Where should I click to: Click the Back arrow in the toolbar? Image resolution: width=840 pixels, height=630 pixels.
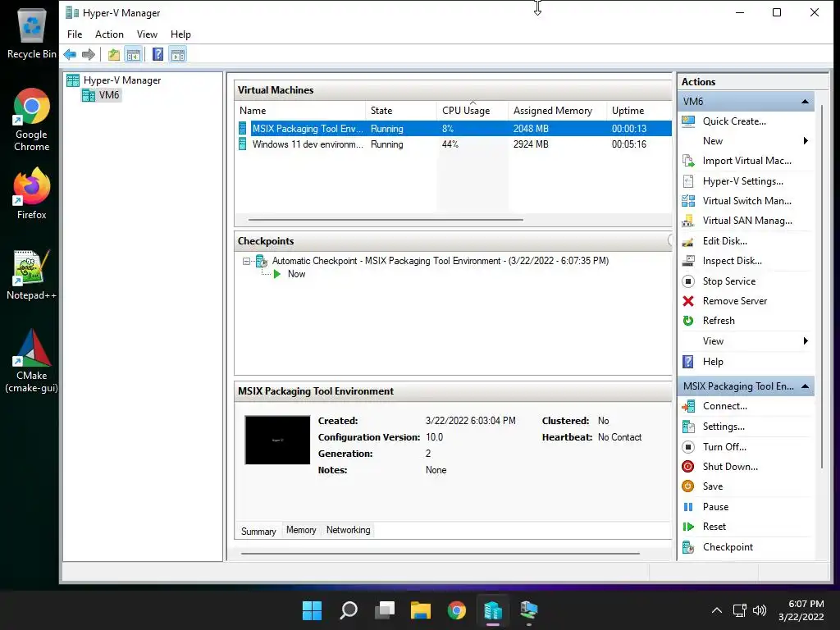pyautogui.click(x=70, y=54)
